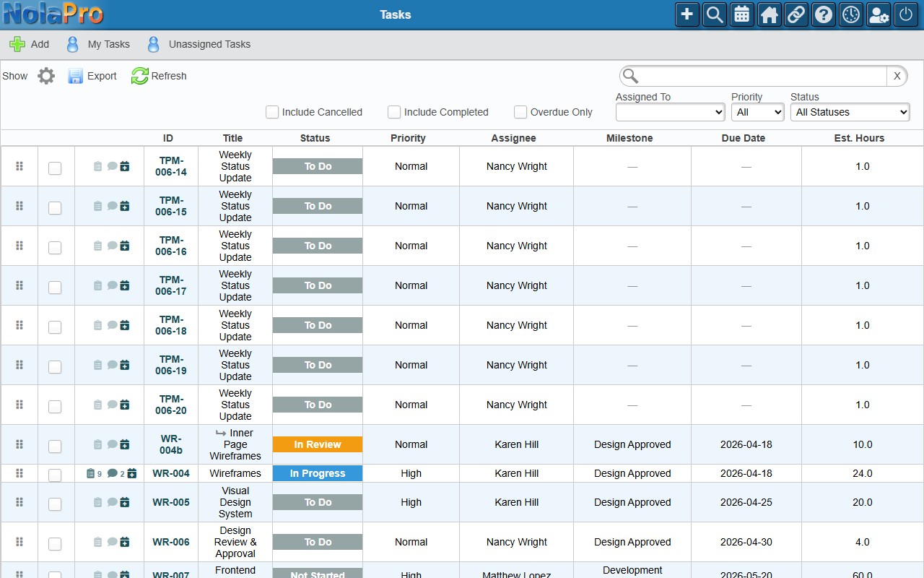Clear search with the X button
This screenshot has width=924, height=578.
(897, 76)
